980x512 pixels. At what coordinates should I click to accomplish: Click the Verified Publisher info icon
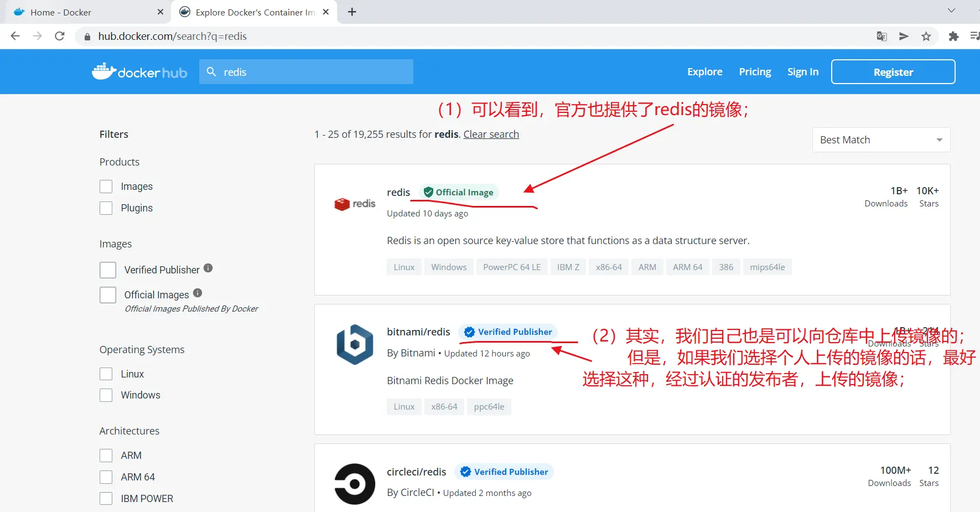click(x=208, y=268)
